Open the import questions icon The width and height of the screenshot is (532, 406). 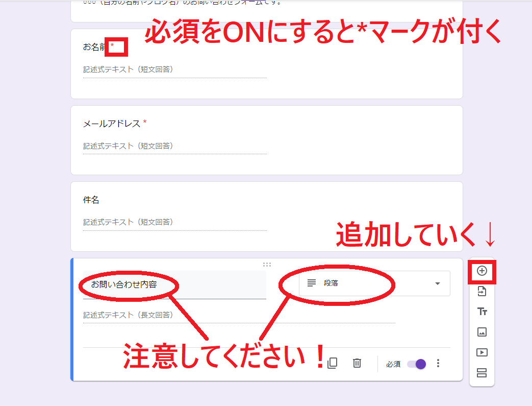tap(482, 291)
